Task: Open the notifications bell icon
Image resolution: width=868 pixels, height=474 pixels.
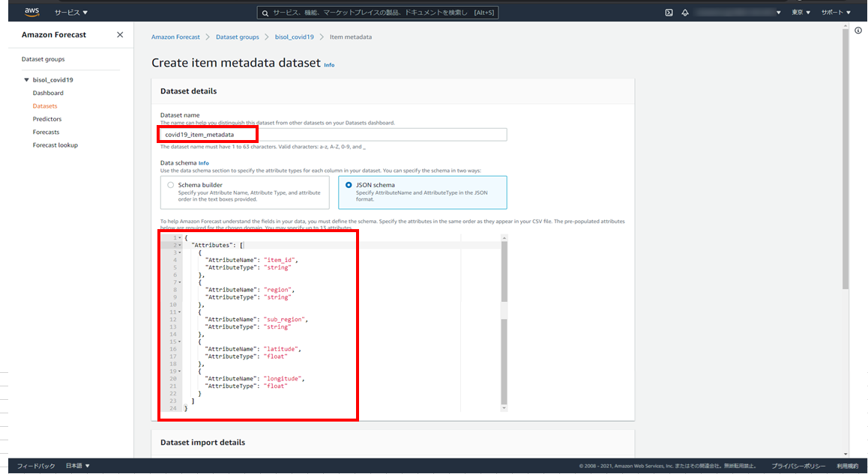Action: [685, 13]
